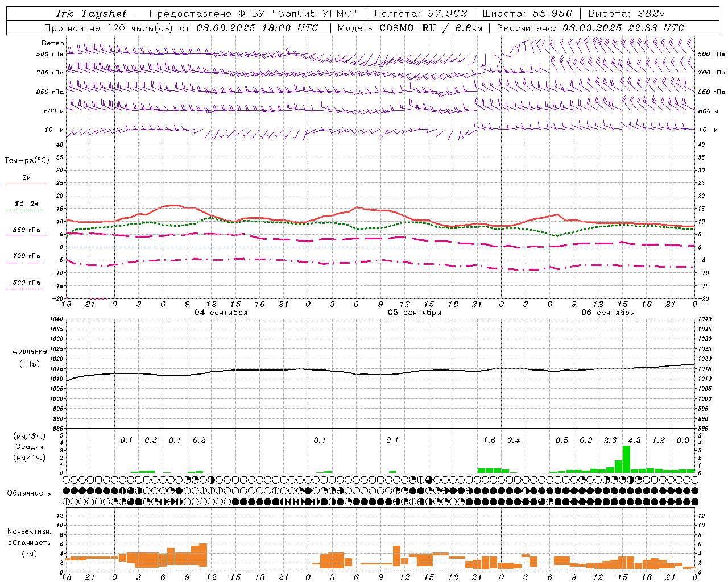This screenshot has height=582, width=728.
Task: Click the (мм/3ч.) precipitation unit label
Action: tap(29, 436)
